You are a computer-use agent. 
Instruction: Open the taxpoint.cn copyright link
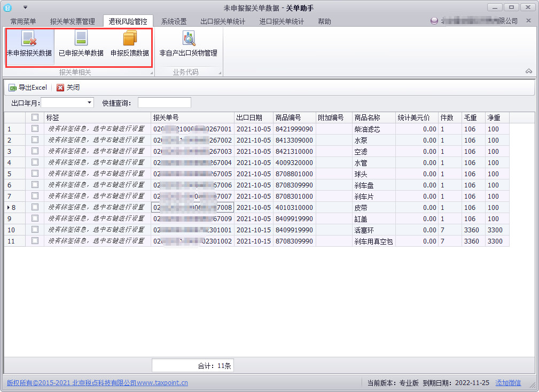click(x=97, y=383)
